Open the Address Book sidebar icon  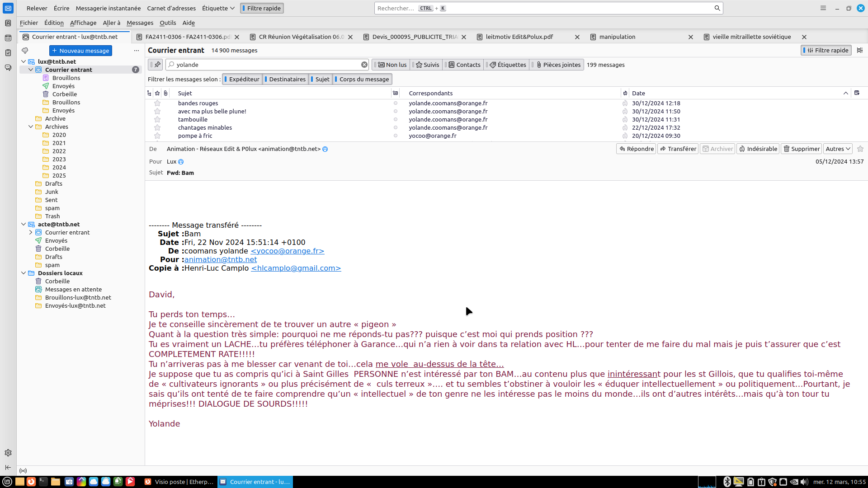tap(8, 23)
